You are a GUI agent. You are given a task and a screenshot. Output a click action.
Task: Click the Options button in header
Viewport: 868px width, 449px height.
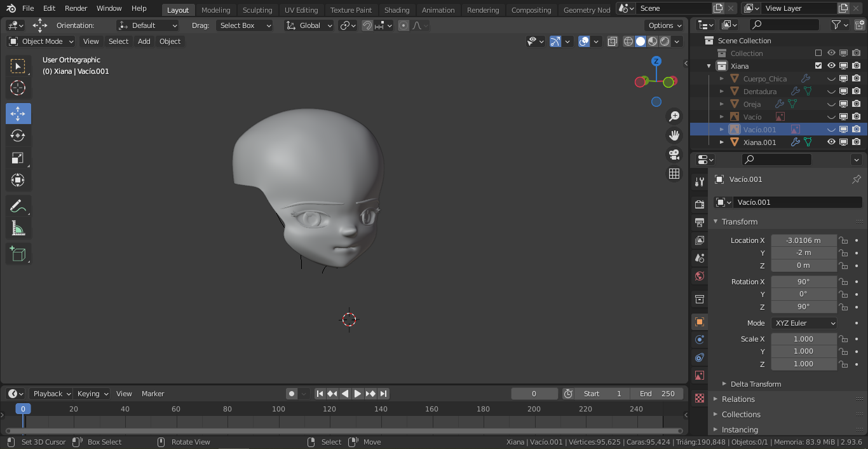tap(665, 25)
